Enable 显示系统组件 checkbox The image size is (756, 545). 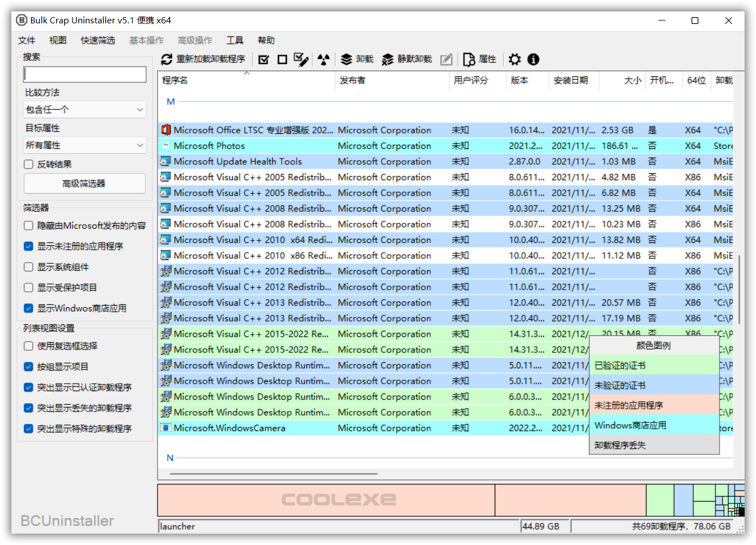click(x=27, y=267)
